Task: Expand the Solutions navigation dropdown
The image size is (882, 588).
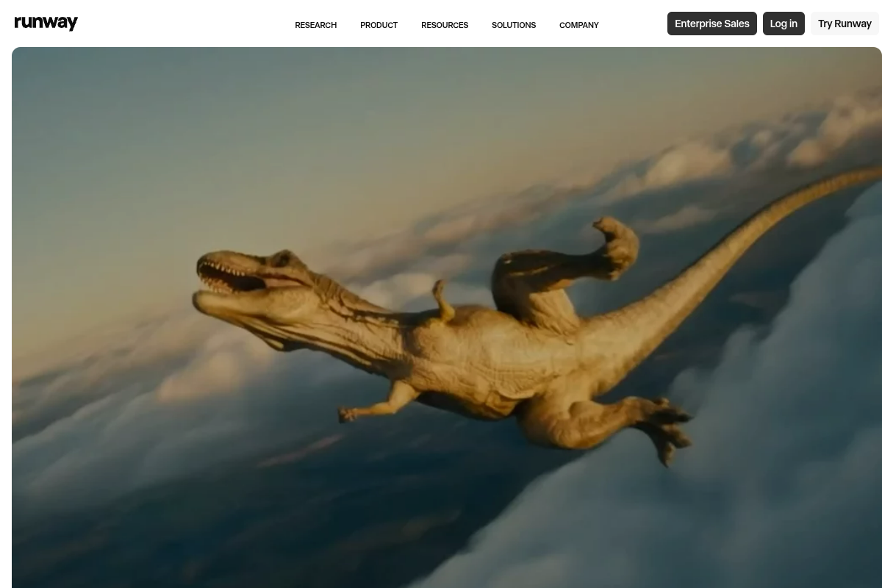Action: tap(513, 25)
